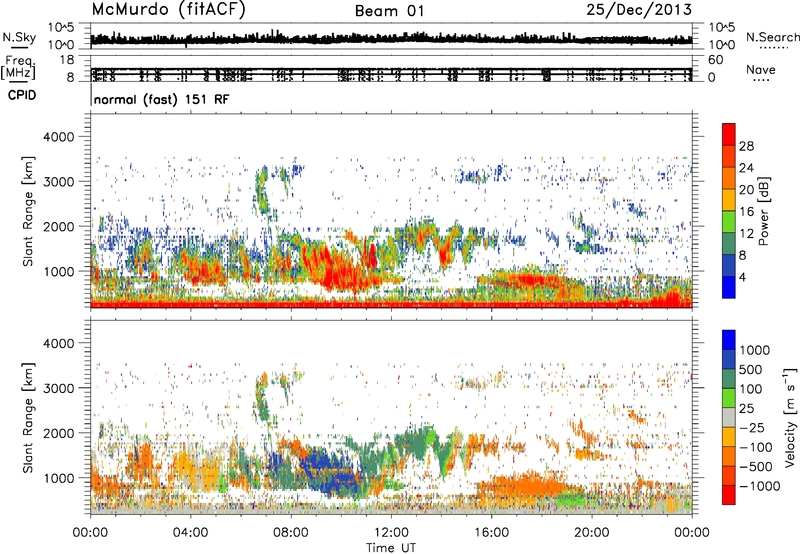This screenshot has height=554, width=800.
Task: Select the 'Beam 01' label
Action: point(390,11)
